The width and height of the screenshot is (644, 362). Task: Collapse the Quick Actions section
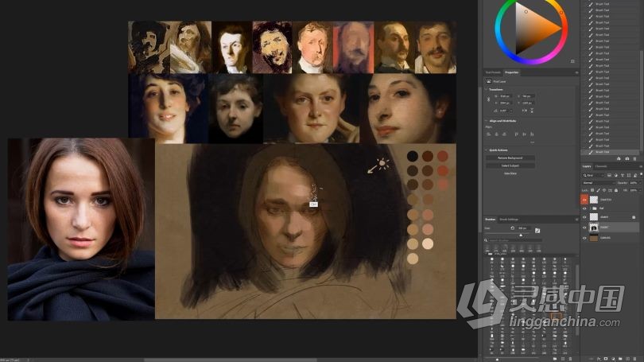click(486, 150)
